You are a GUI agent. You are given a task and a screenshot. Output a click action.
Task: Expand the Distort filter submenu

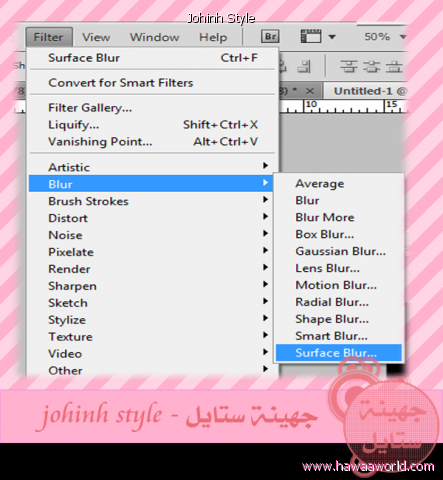pyautogui.click(x=151, y=218)
